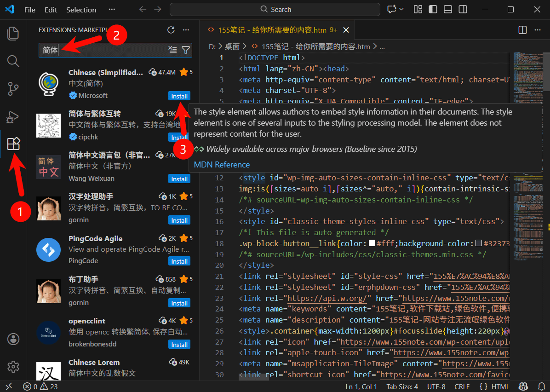Click the Manage gear icon
The image size is (550, 392).
tap(13, 367)
